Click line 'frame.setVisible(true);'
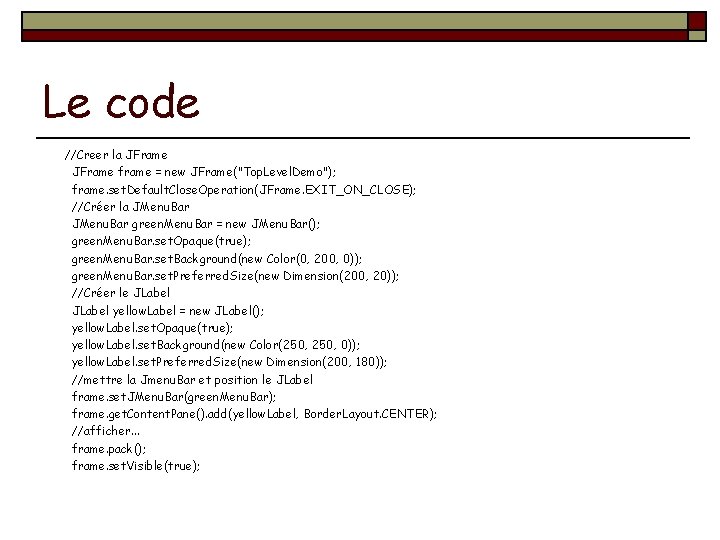 (136, 466)
